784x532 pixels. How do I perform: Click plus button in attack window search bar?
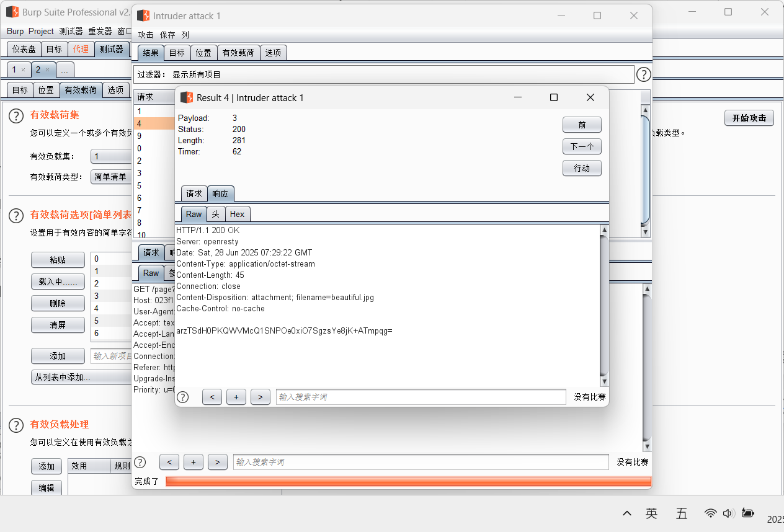194,462
